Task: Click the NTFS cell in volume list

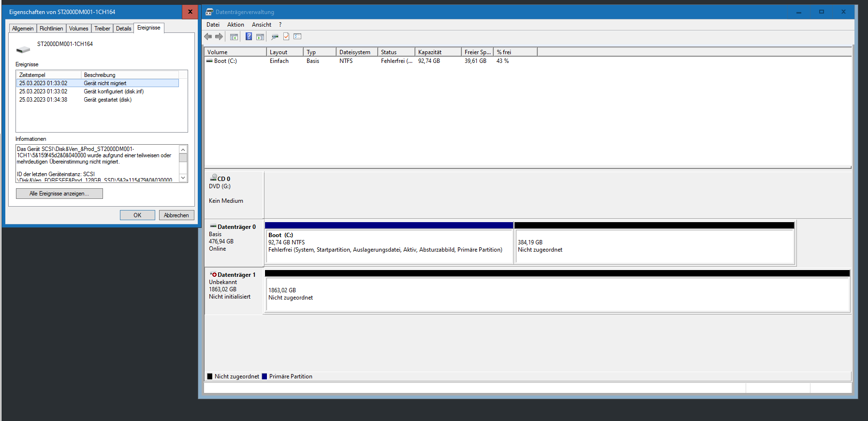Action: click(346, 61)
